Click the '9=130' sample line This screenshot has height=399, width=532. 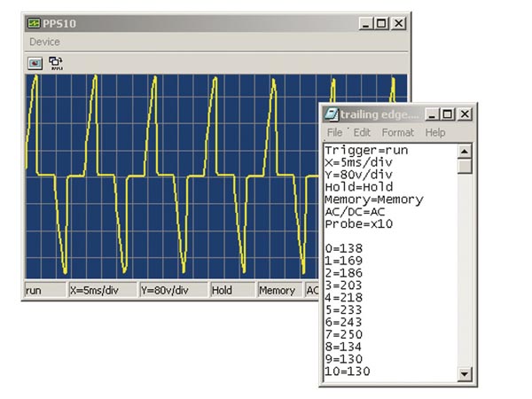point(344,359)
